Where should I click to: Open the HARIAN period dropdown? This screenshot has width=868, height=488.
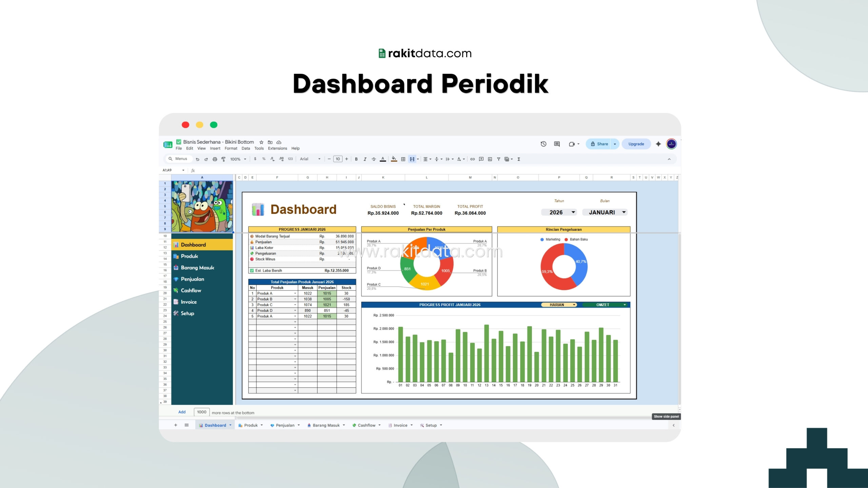(559, 305)
